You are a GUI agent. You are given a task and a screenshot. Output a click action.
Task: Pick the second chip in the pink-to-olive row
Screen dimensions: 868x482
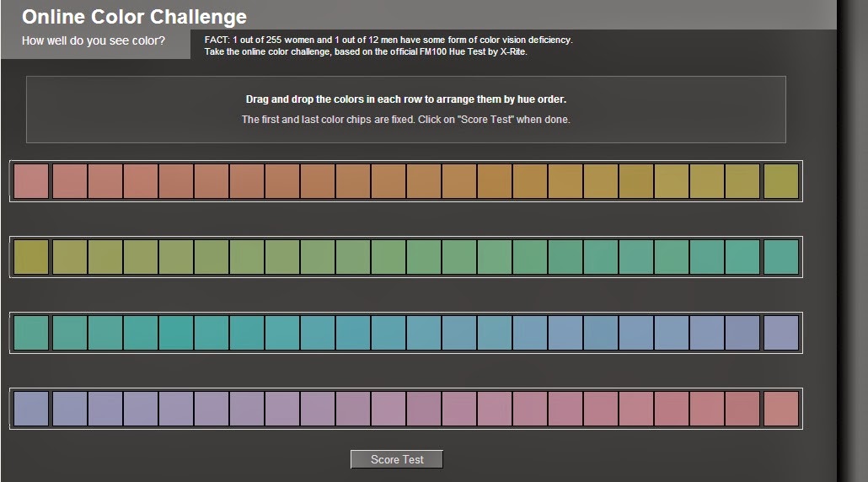70,181
